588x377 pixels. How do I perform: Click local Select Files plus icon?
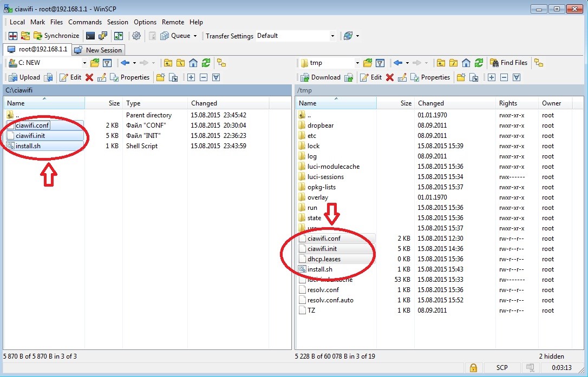191,77
